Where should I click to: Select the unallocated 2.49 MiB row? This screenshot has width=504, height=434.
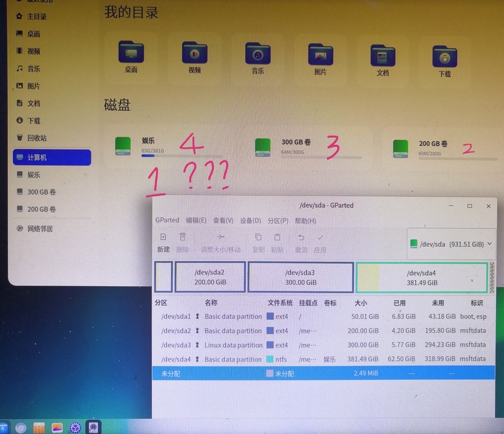(x=323, y=373)
